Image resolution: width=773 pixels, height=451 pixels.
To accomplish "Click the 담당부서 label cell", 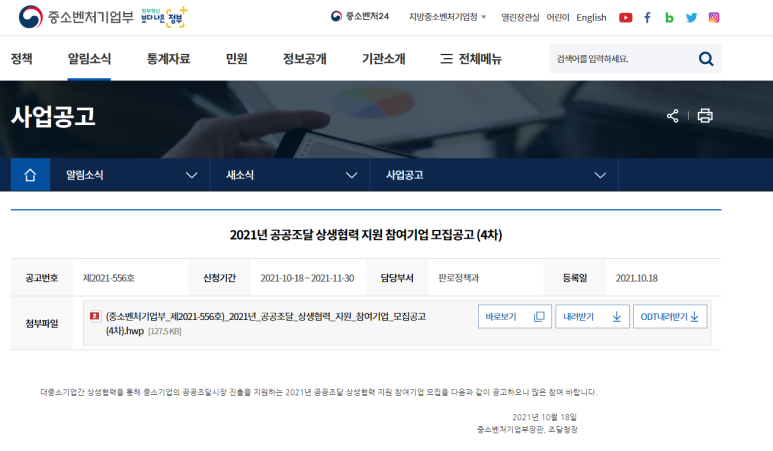I will click(397, 278).
